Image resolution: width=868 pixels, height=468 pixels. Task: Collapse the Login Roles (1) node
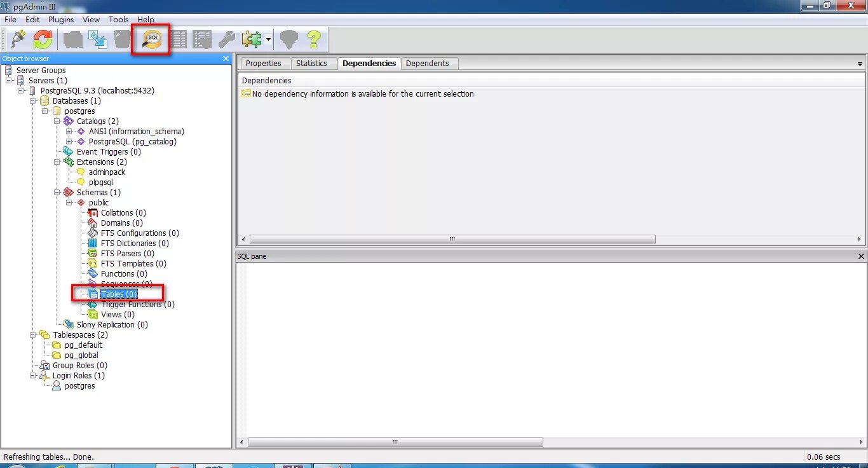[33, 376]
